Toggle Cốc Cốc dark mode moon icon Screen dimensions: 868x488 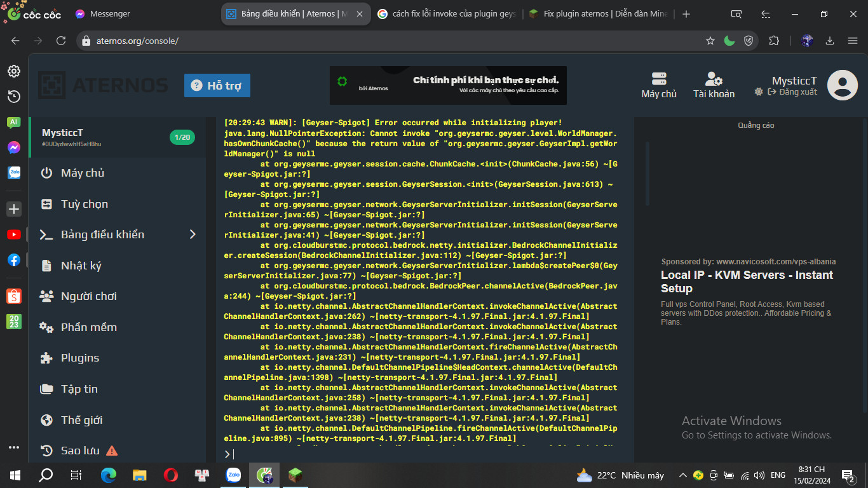(729, 41)
